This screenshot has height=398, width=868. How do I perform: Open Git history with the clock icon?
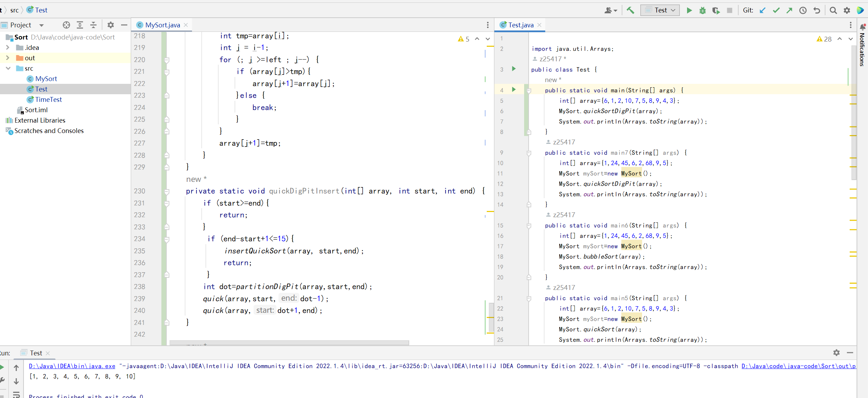tap(803, 10)
